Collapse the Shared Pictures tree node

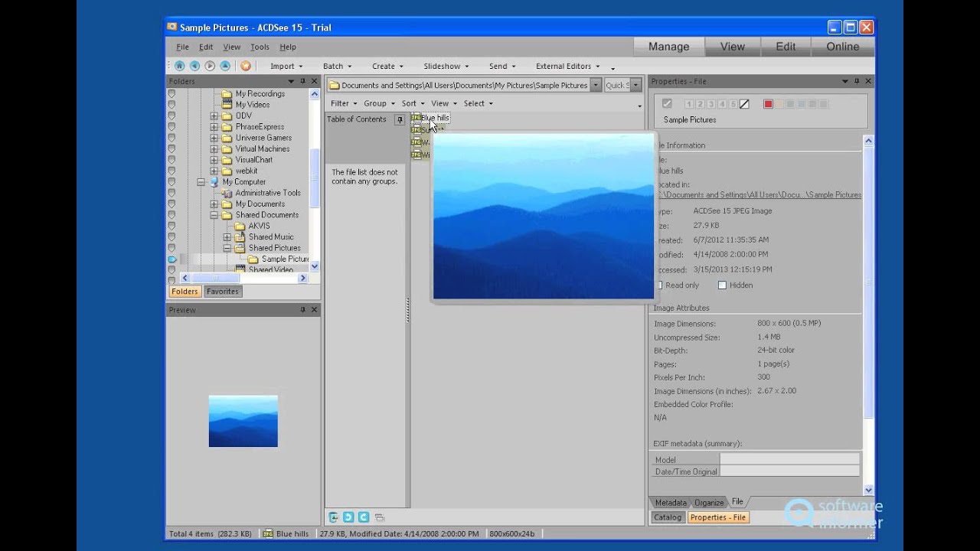227,249
